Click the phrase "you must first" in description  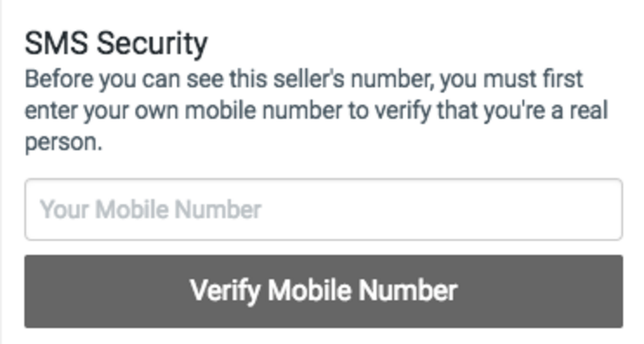511,80
